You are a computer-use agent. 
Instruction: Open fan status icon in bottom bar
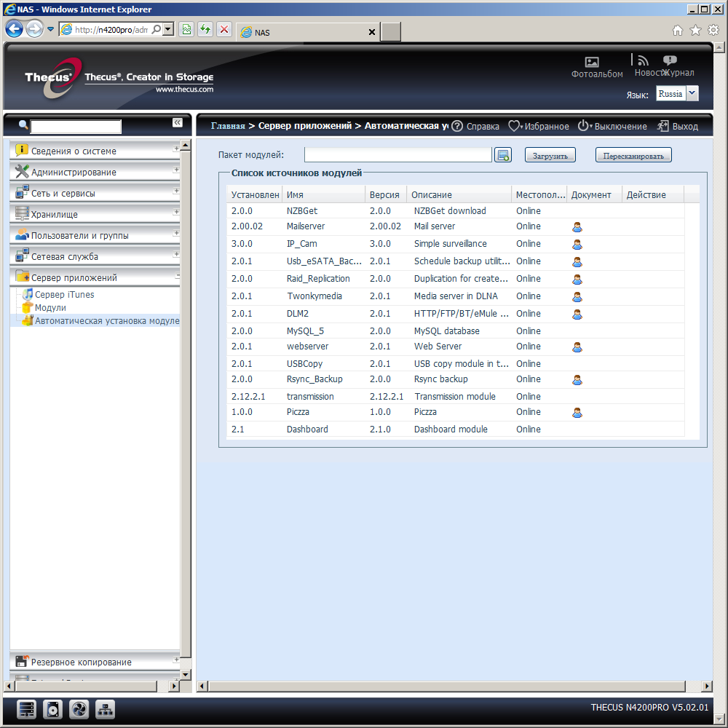tap(79, 709)
